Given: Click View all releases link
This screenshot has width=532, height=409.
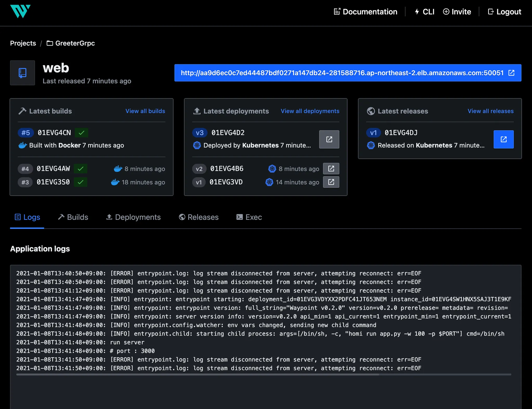Looking at the screenshot, I should coord(490,111).
